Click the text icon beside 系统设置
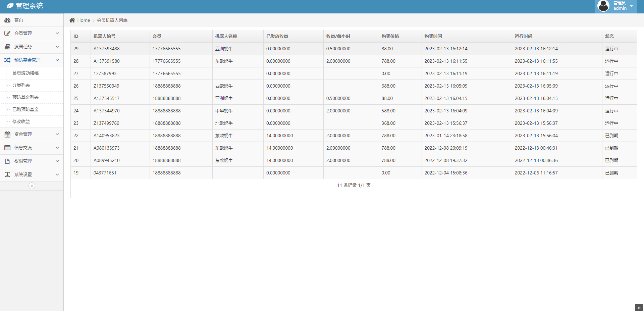Viewport: 644px width, 311px height. click(x=7, y=174)
